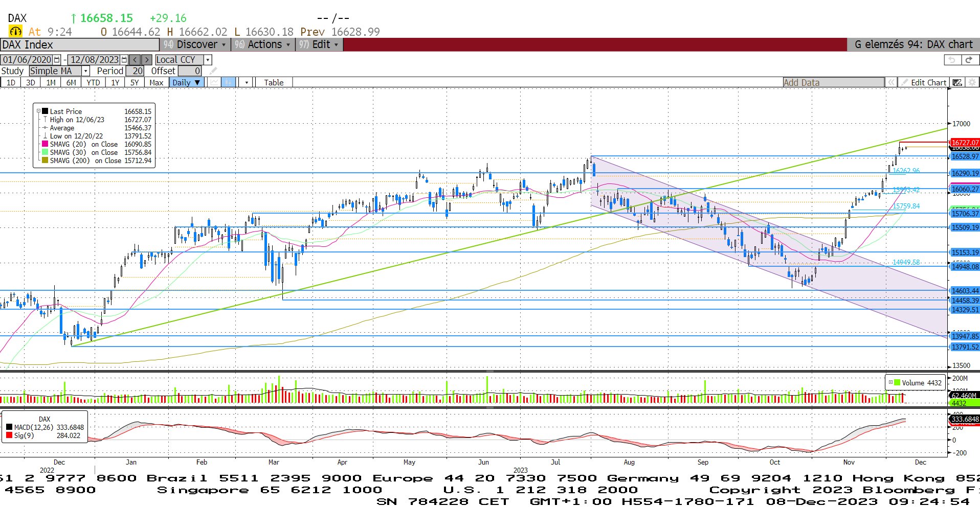Collapse the Last Price legend tree
Screen dimensions: 980x530
tap(38, 111)
